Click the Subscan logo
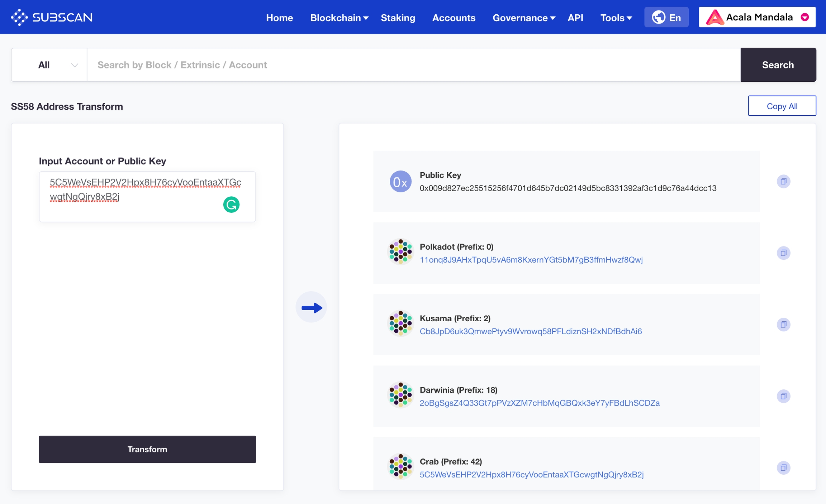Screen dimensions: 826x504 (52, 17)
